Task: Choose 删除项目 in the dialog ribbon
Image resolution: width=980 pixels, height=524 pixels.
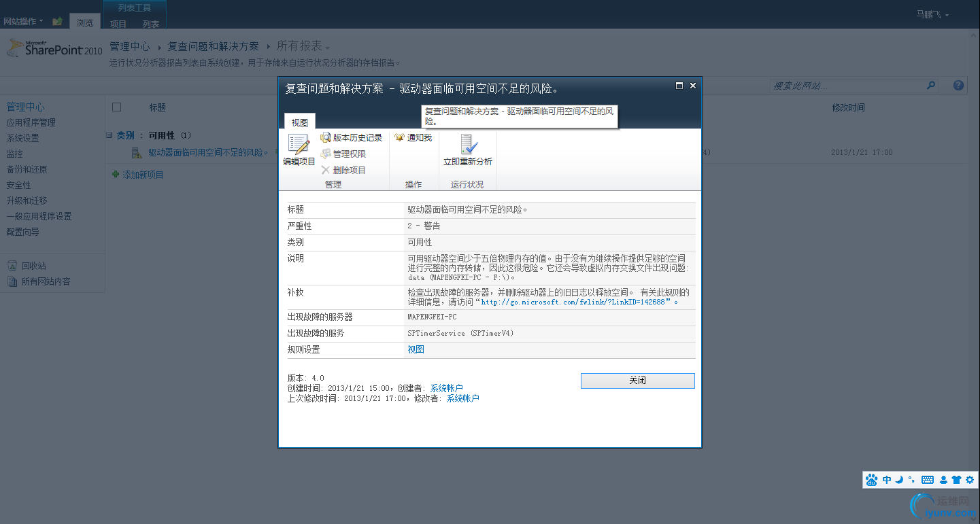Action: [x=343, y=171]
